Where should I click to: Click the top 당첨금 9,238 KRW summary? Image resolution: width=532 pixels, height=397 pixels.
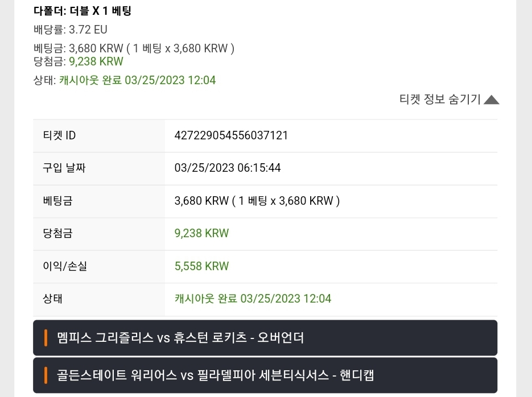pyautogui.click(x=79, y=61)
